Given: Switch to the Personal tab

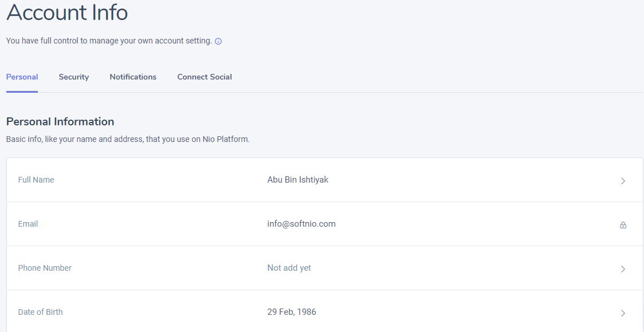Looking at the screenshot, I should (22, 77).
